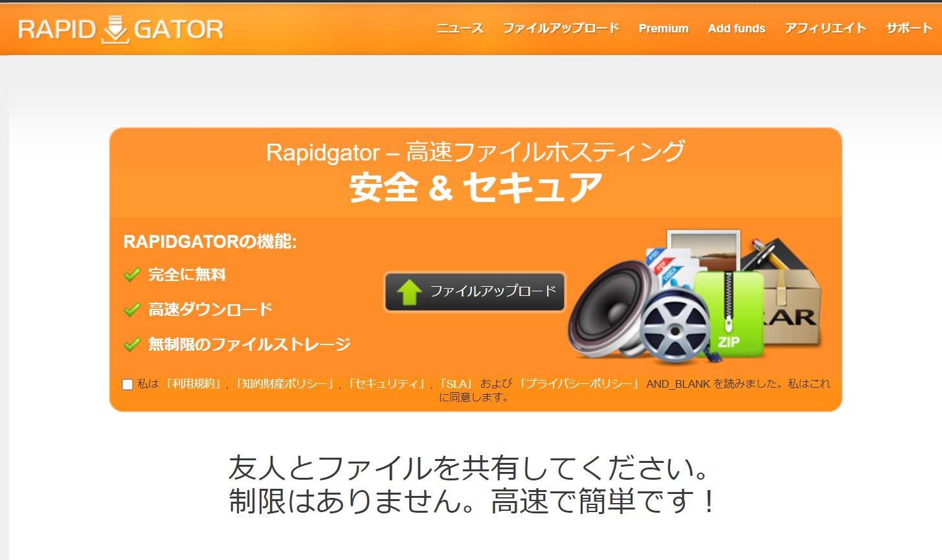Click the text 無制限のファイルストレージ

pos(249,344)
